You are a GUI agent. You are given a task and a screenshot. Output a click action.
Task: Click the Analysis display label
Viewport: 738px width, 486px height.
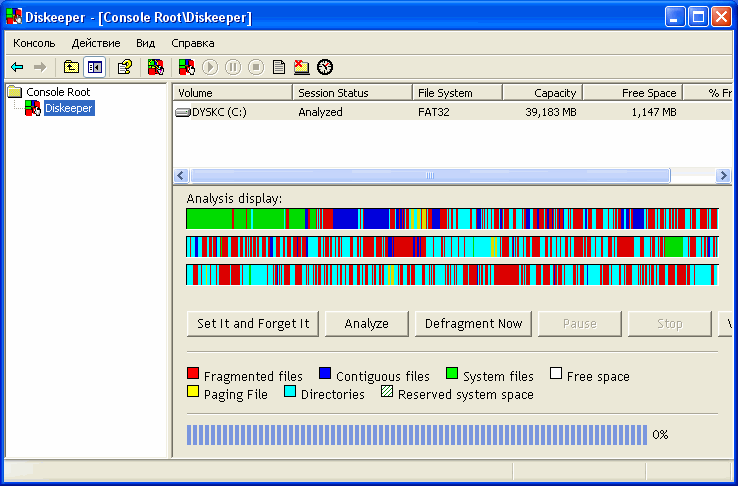click(x=234, y=199)
